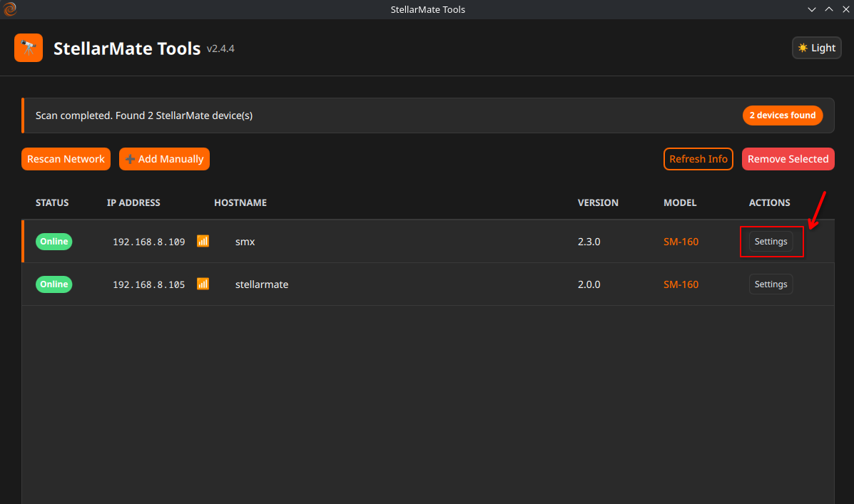The width and height of the screenshot is (854, 504).
Task: Click the STATUS column header
Action: [x=52, y=202]
